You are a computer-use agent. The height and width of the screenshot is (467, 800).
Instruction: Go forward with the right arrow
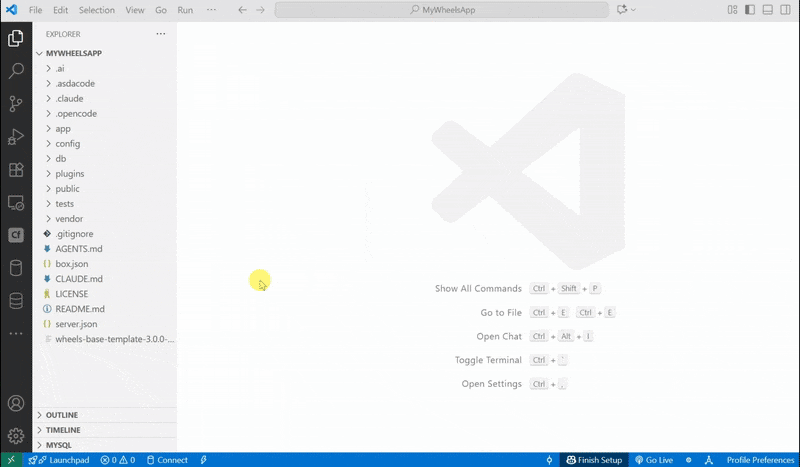[260, 10]
